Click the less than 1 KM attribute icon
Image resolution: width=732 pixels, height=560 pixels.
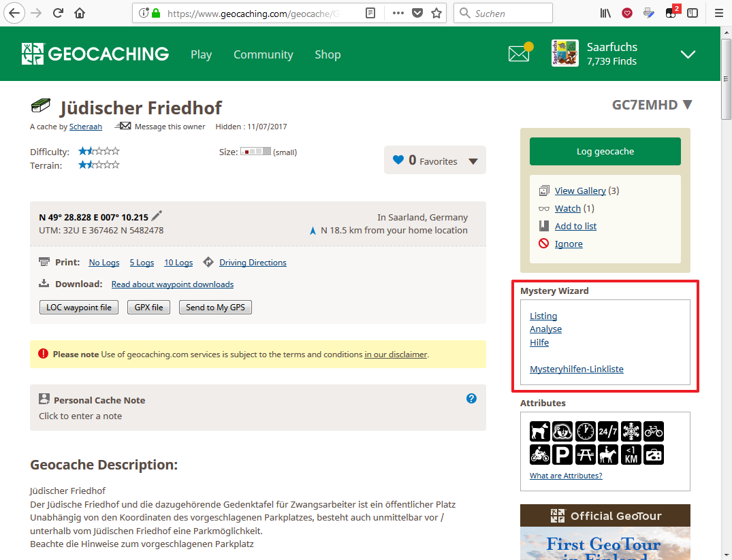631,455
